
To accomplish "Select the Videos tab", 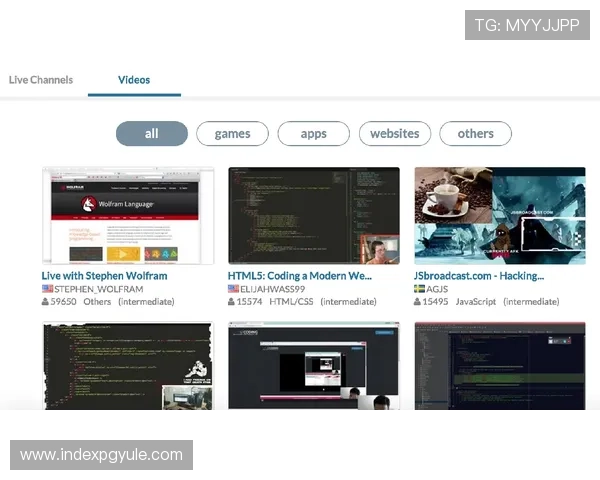I will pos(134,80).
